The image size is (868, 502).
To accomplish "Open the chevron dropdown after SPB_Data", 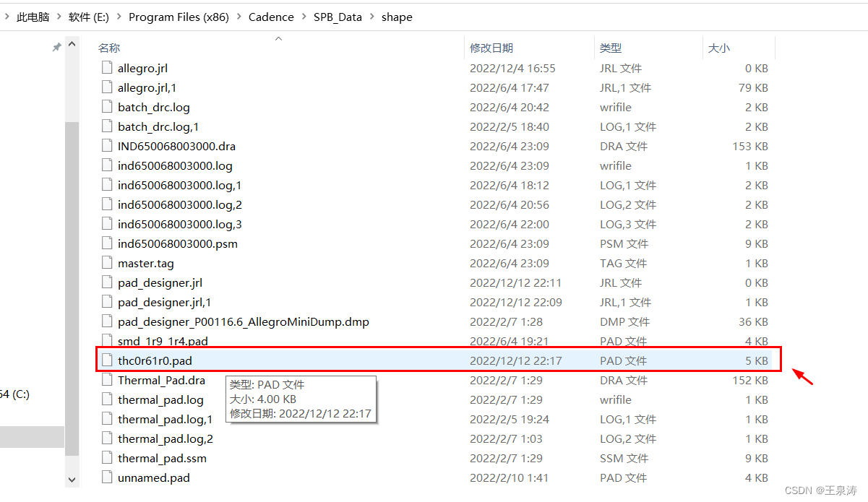I will (x=371, y=17).
